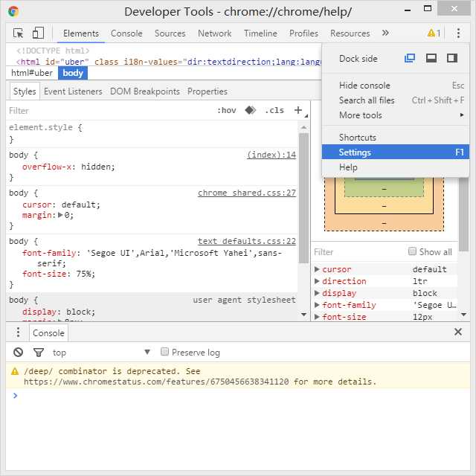Expand computed font-size property
Viewport: 476px width, 476px height.
coord(317,317)
